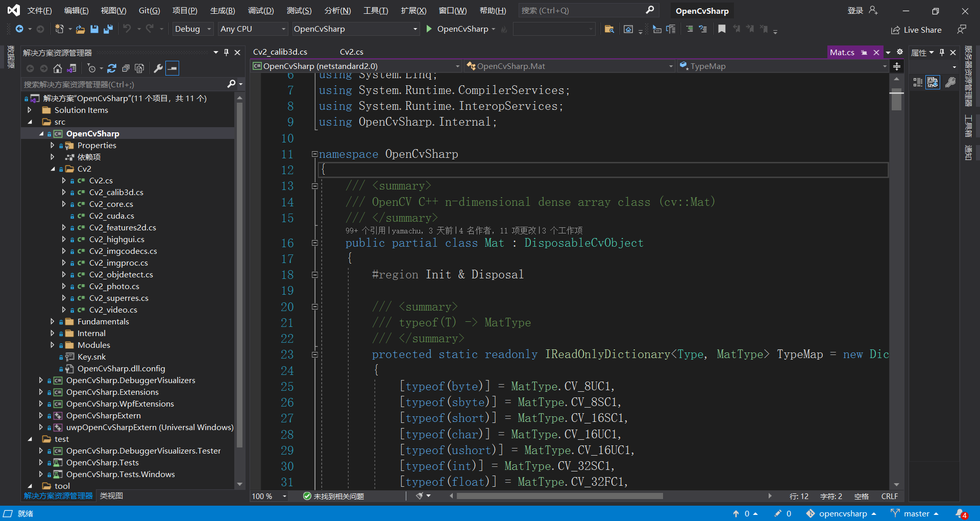Click the Collapse All icon in Solution Explorer
The height and width of the screenshot is (521, 980).
pyautogui.click(x=126, y=68)
